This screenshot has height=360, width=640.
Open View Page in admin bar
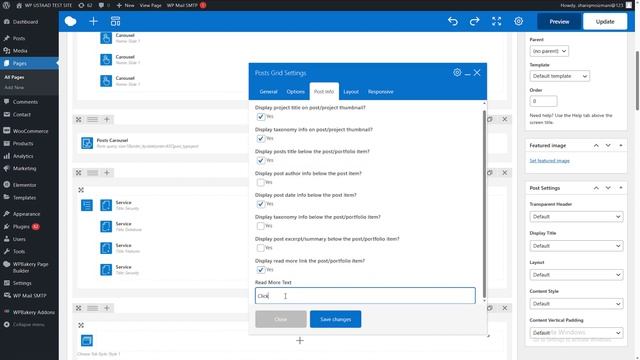point(150,5)
